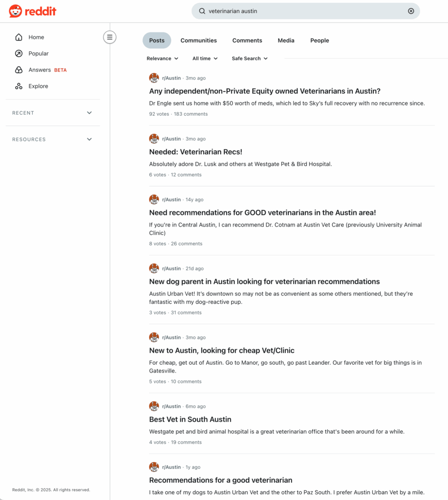The width and height of the screenshot is (448, 500).
Task: Switch to the Communities tab
Action: 198,41
